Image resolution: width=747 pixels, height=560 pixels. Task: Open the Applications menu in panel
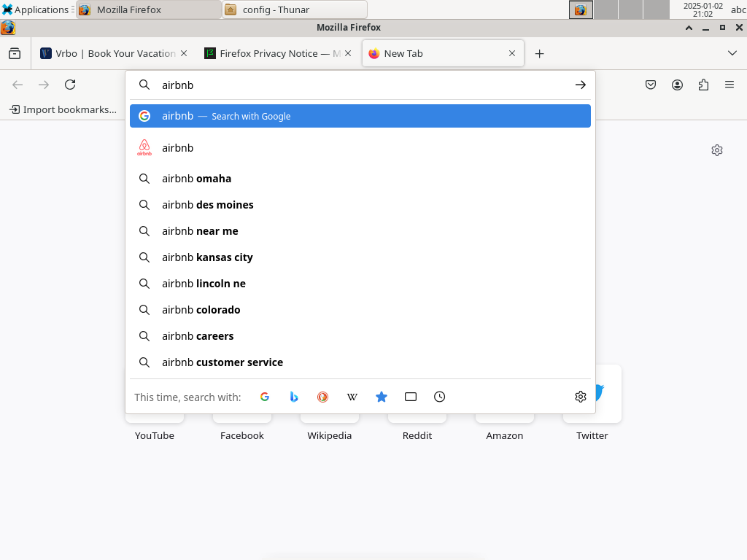click(x=37, y=9)
